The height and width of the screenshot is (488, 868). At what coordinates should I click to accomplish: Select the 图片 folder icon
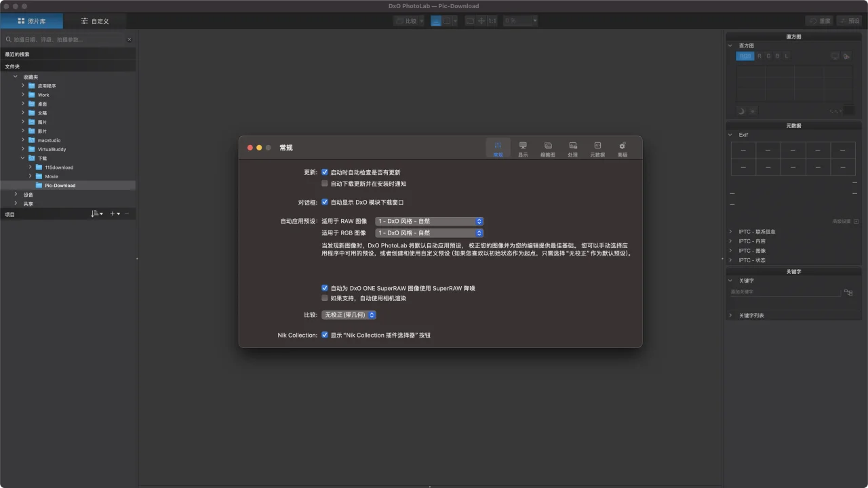point(31,122)
